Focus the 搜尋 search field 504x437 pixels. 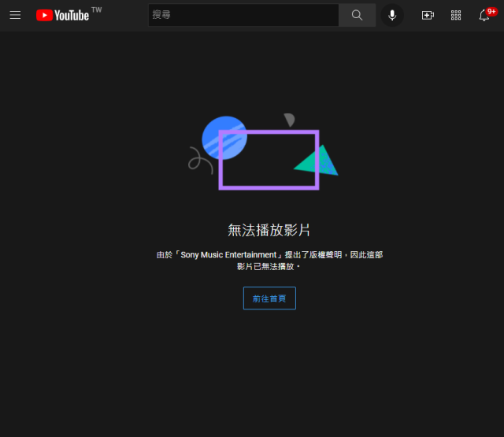(x=243, y=15)
